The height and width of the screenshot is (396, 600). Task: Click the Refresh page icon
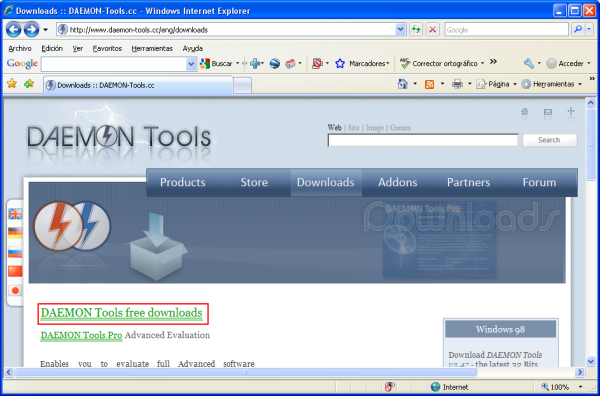[416, 29]
